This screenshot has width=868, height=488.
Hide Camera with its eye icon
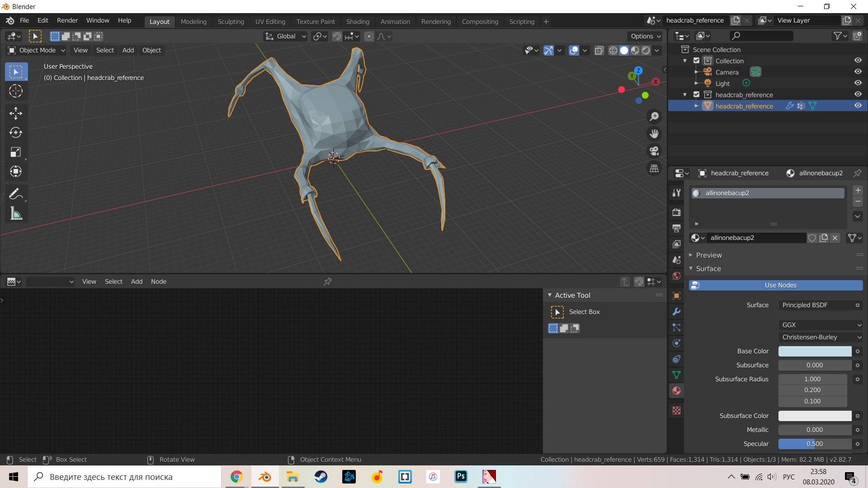click(858, 72)
